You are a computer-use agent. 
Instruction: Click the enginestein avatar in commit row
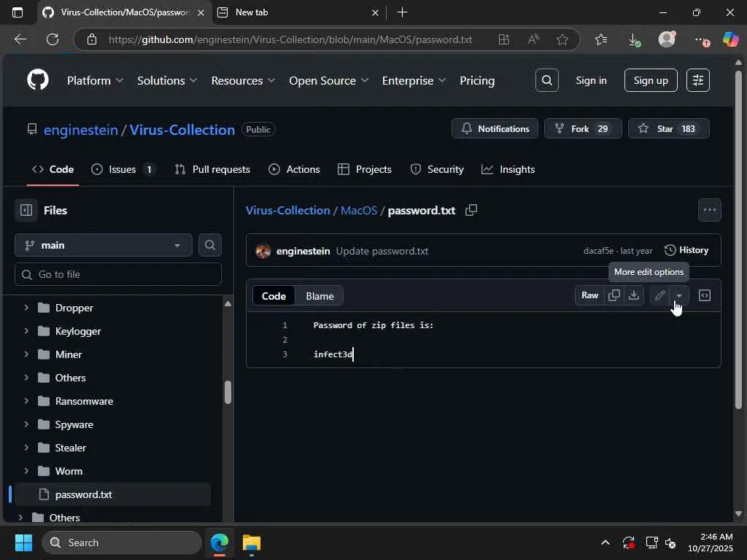(x=263, y=251)
